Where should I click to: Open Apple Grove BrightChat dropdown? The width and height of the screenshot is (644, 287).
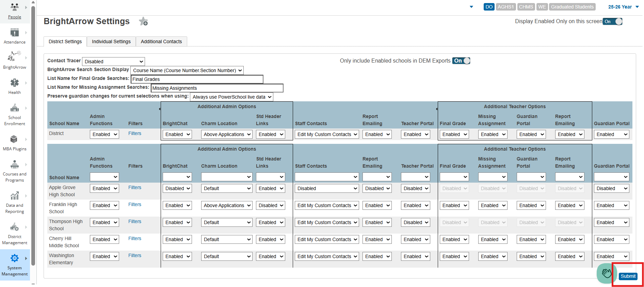tap(177, 188)
